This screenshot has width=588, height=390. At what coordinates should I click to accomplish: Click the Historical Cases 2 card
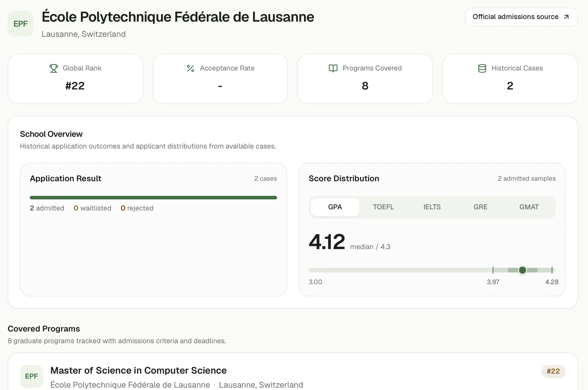pyautogui.click(x=510, y=79)
